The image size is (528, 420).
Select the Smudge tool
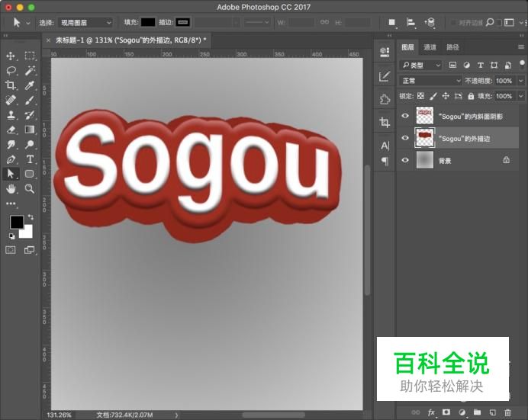click(x=11, y=145)
